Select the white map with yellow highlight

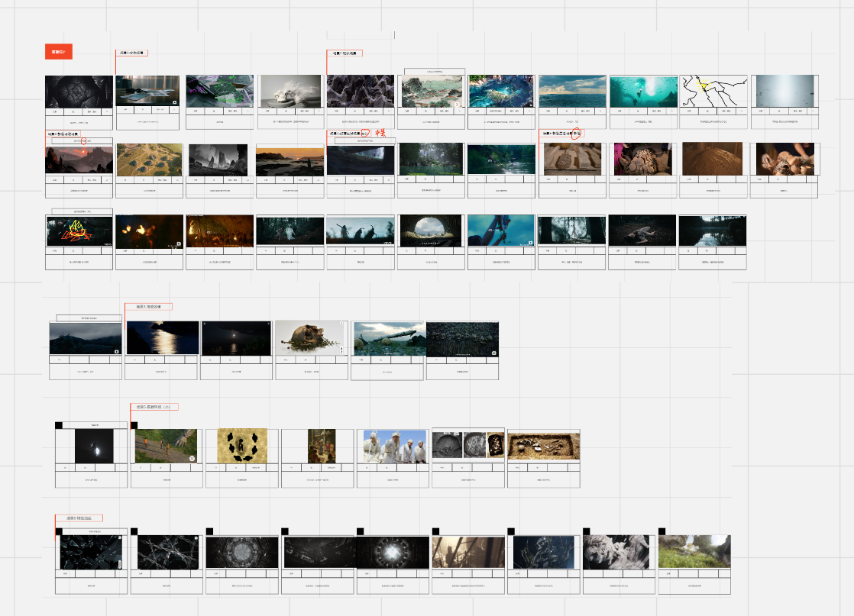[713, 91]
